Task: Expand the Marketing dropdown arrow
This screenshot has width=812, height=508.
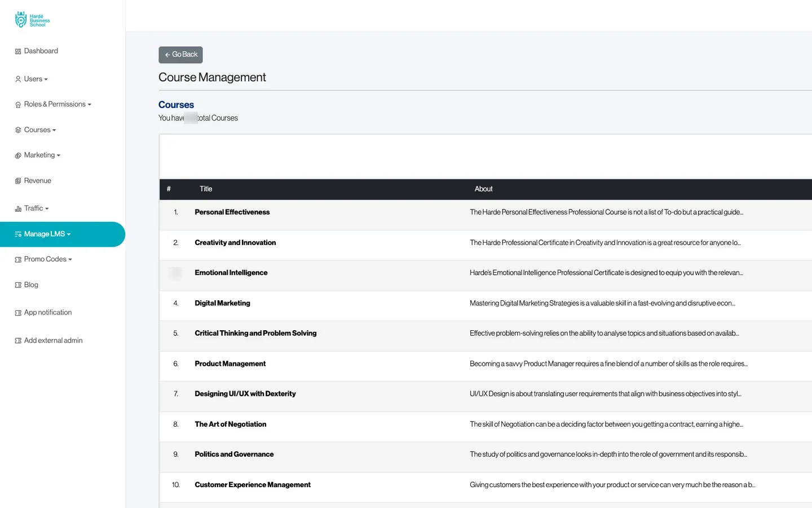Action: click(59, 156)
